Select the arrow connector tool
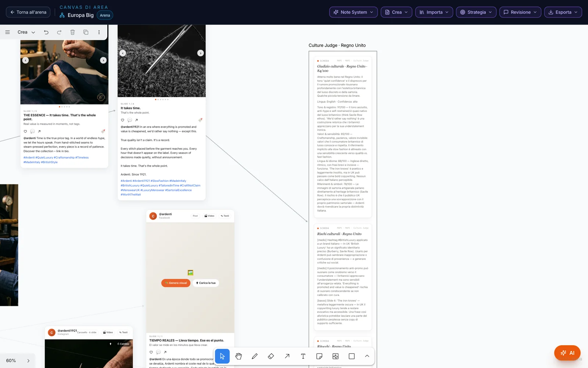This screenshot has height=368, width=588. pyautogui.click(x=287, y=356)
